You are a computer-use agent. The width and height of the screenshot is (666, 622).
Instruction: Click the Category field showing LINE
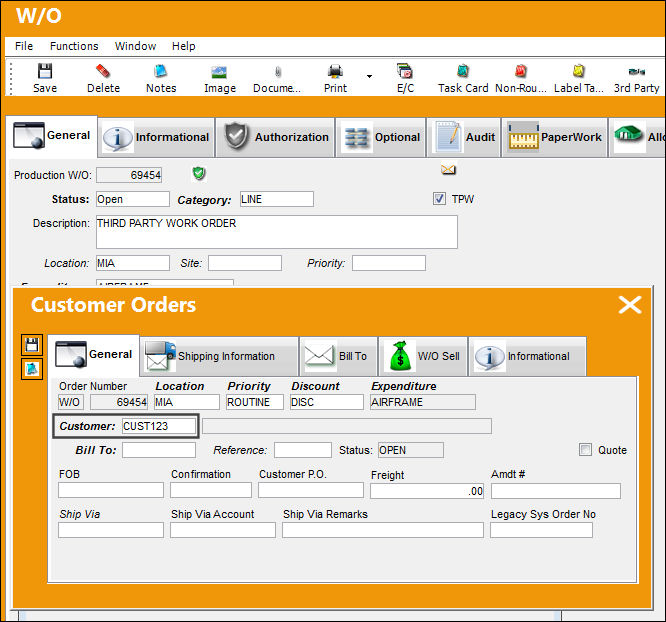(x=277, y=199)
